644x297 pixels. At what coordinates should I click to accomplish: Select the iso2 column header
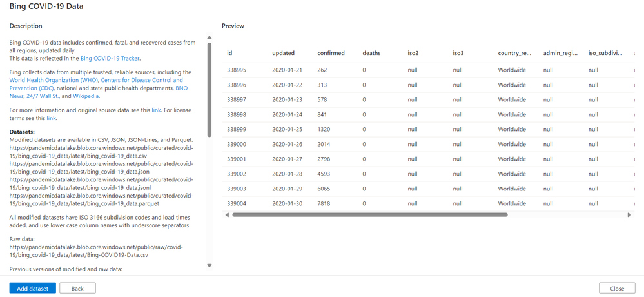(x=414, y=53)
